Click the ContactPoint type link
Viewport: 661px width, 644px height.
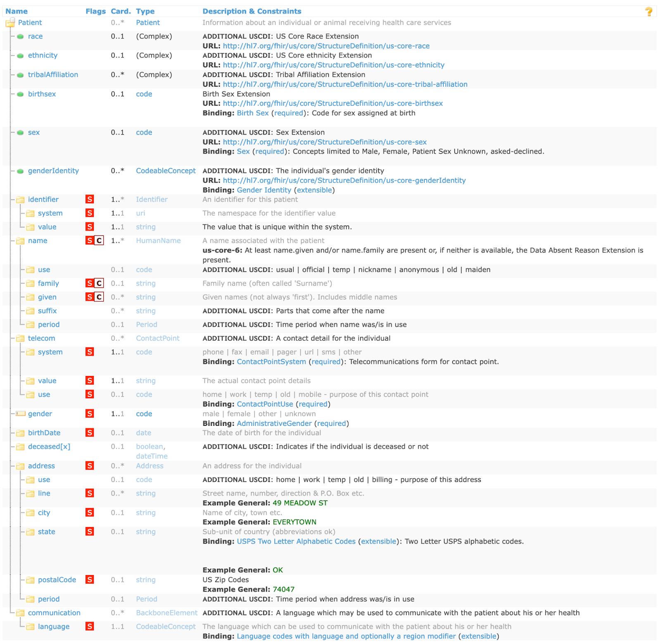[158, 338]
